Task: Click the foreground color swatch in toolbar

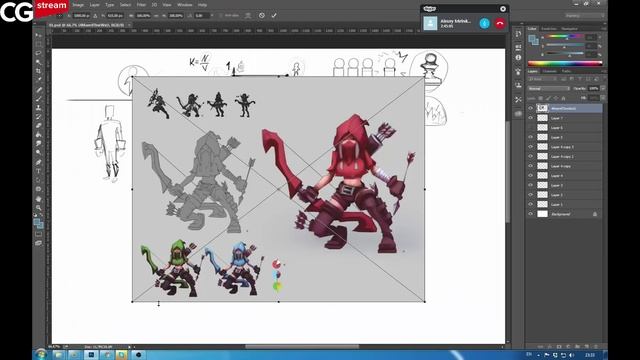Action: coord(37,222)
